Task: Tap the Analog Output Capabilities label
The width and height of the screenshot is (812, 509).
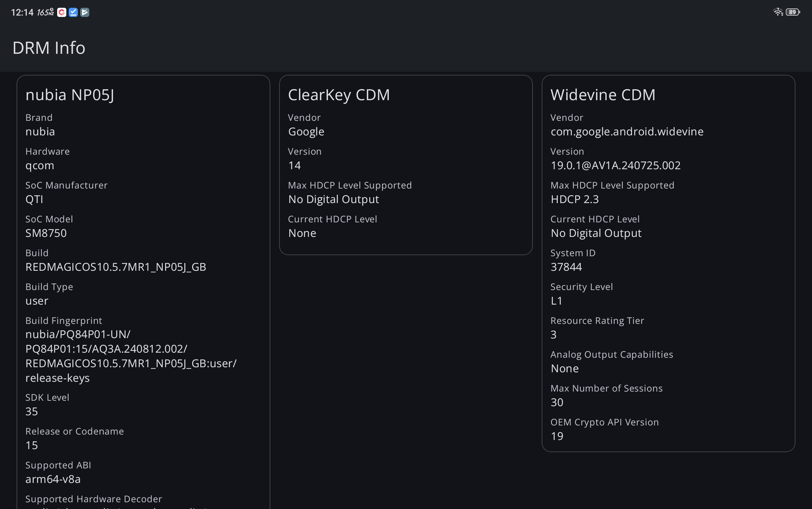Action: tap(612, 355)
